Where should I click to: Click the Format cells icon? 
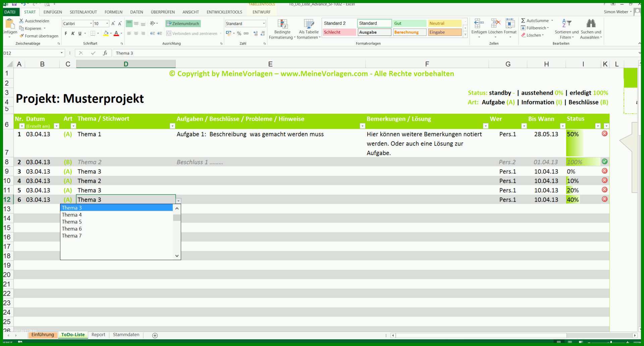point(510,23)
